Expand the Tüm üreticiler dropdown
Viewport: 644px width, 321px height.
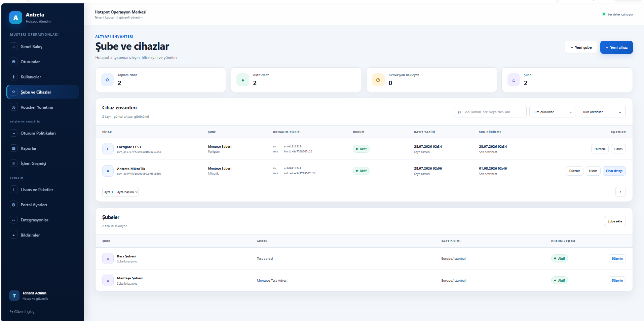click(x=602, y=112)
